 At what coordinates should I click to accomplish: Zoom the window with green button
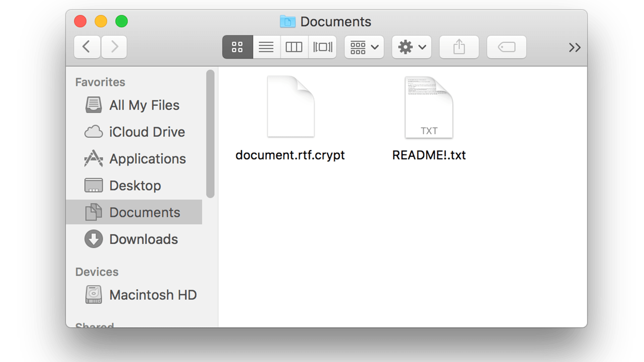pyautogui.click(x=122, y=21)
